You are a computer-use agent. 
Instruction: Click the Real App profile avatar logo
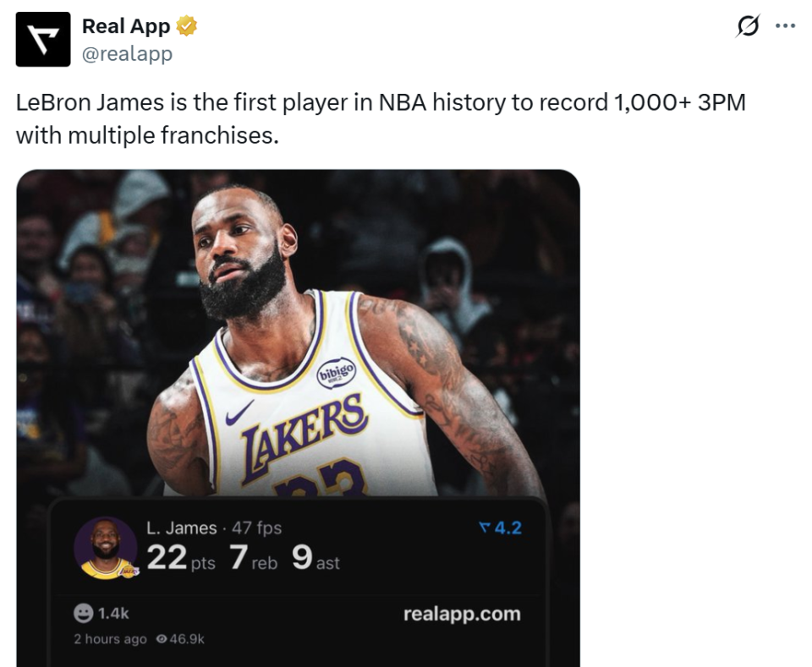(43, 40)
